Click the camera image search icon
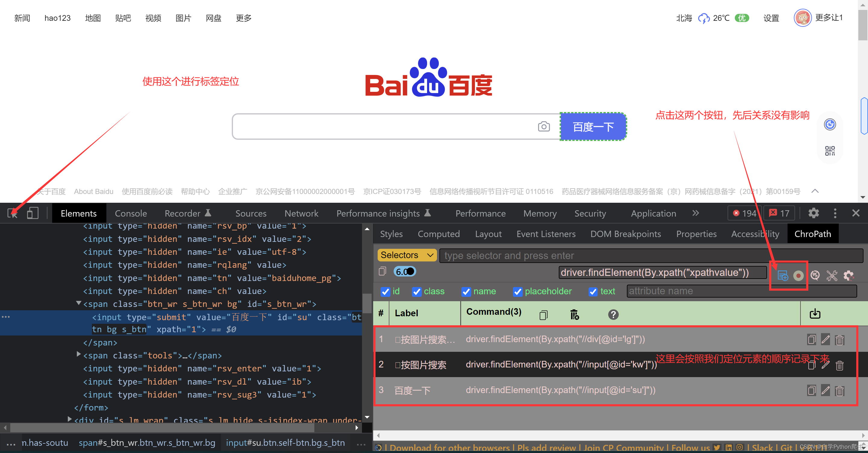 (544, 127)
